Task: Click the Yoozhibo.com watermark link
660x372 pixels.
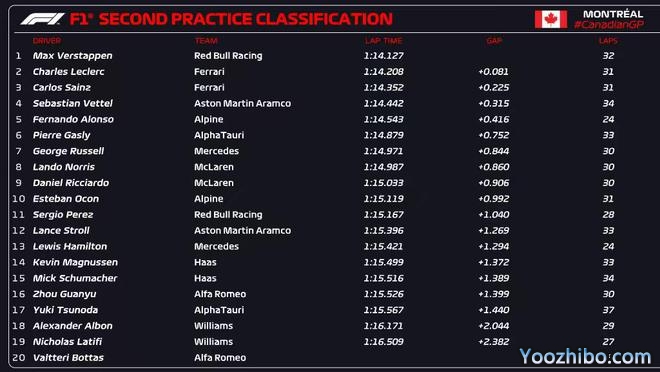Action: 585,356
